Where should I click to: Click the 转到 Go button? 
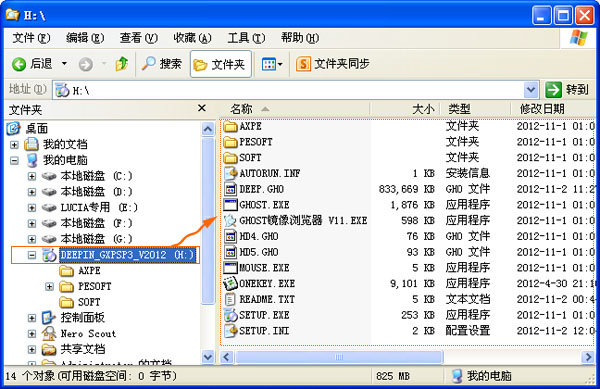pos(567,90)
